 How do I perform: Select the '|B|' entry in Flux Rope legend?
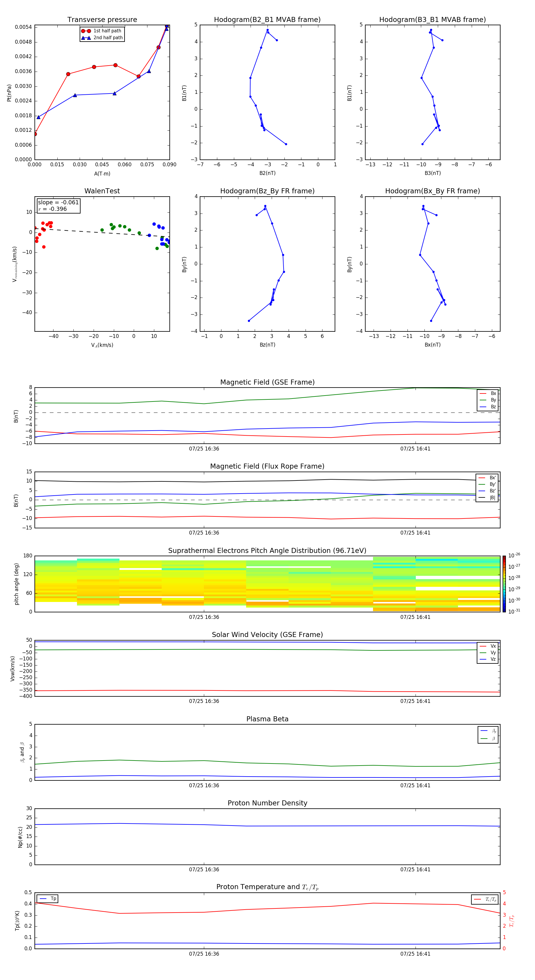(x=487, y=498)
